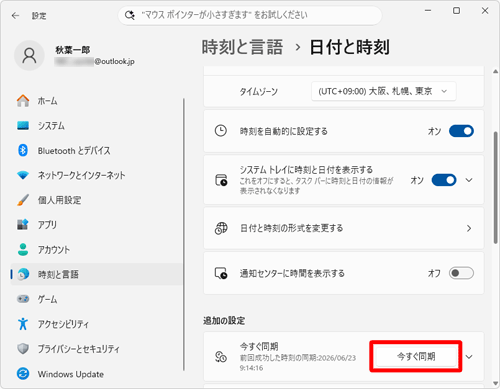Open システム settings category
500x389 pixels.
[x=97, y=126]
